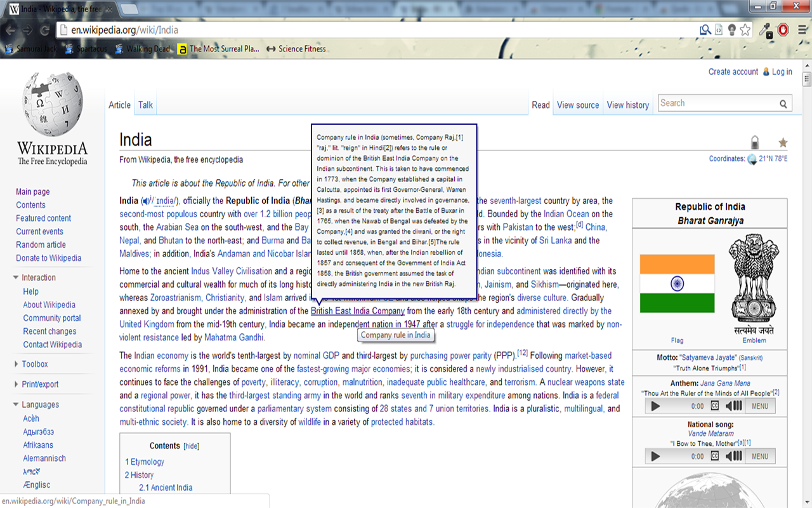This screenshot has width=812, height=508.
Task: Click the search magnifier in Wikipedia search box
Action: click(x=783, y=104)
